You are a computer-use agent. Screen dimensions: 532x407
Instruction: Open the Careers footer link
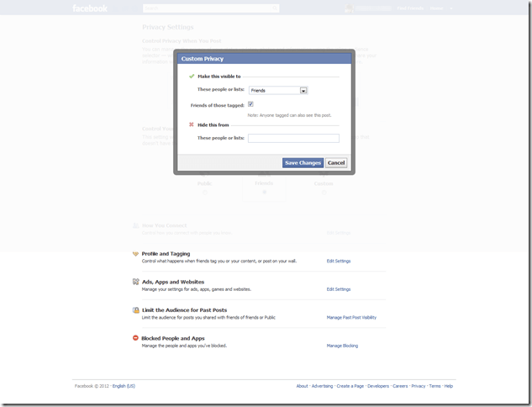point(400,386)
